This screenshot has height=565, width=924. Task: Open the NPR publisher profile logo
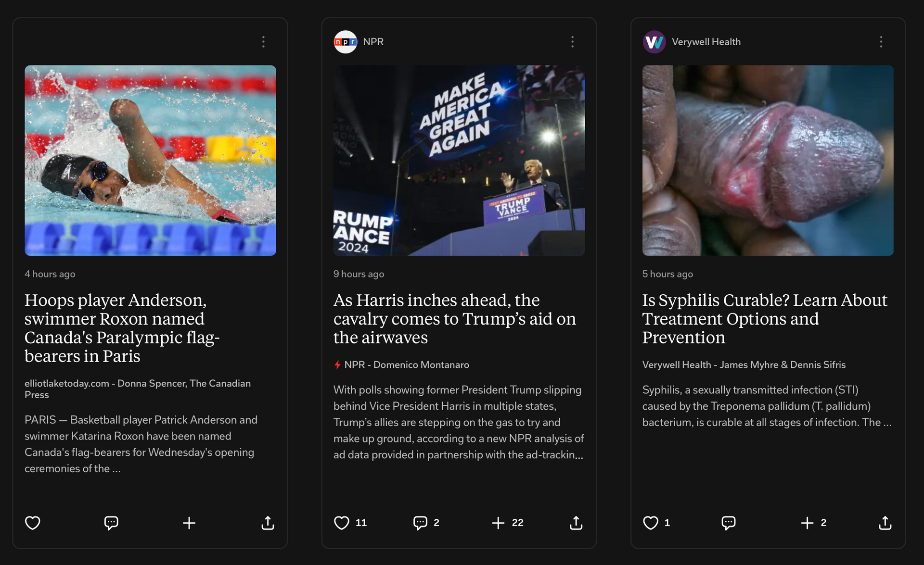point(346,42)
